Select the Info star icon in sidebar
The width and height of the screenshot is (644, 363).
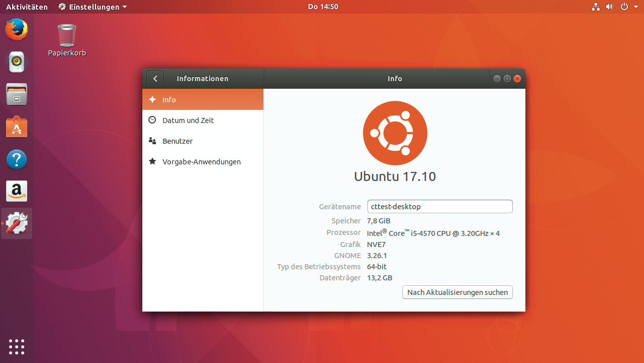pyautogui.click(x=152, y=99)
